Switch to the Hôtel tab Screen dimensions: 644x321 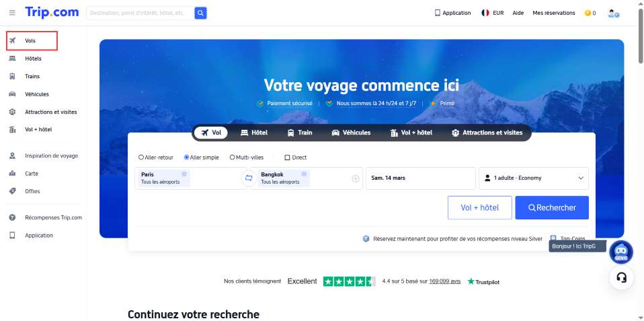254,133
